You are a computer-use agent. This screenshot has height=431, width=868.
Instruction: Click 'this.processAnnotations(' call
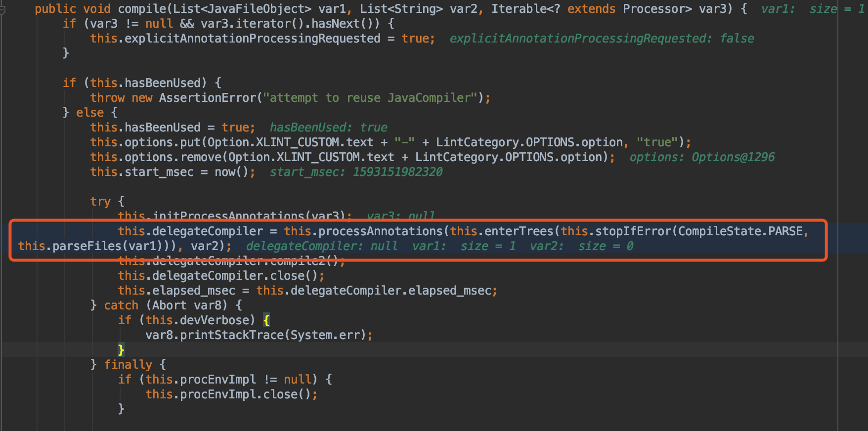[366, 231]
